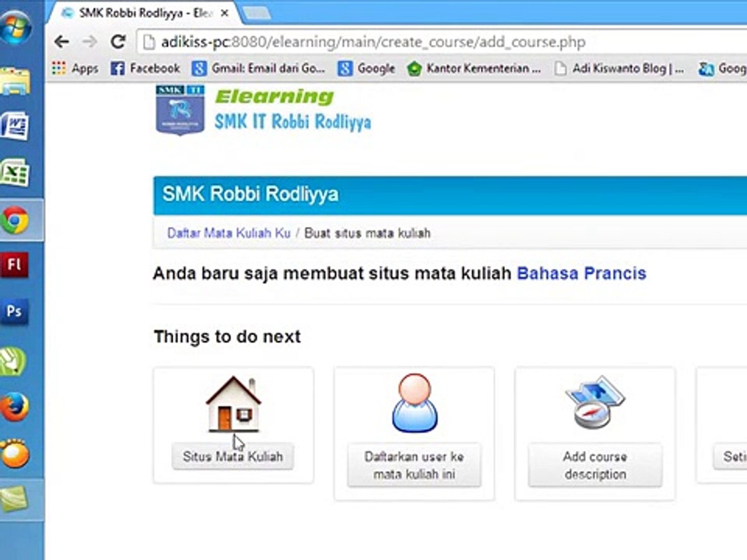The width and height of the screenshot is (747, 560).
Task: Open a new browser tab
Action: 257,13
